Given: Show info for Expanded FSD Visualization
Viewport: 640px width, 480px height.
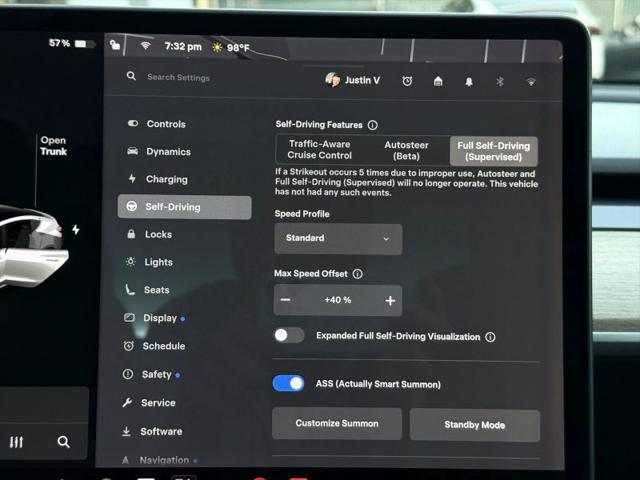Looking at the screenshot, I should coord(490,337).
